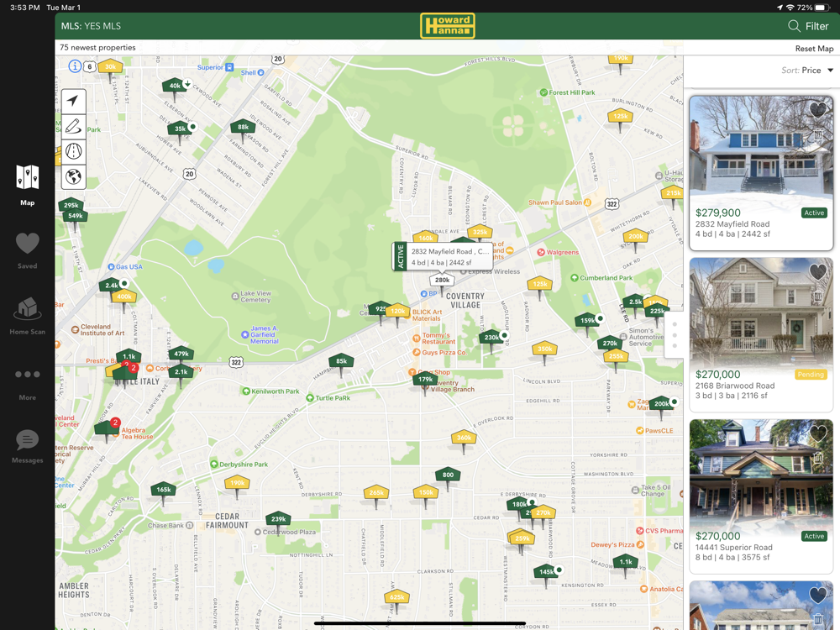
Task: Select the 265k yellow map pin
Action: coord(376,493)
